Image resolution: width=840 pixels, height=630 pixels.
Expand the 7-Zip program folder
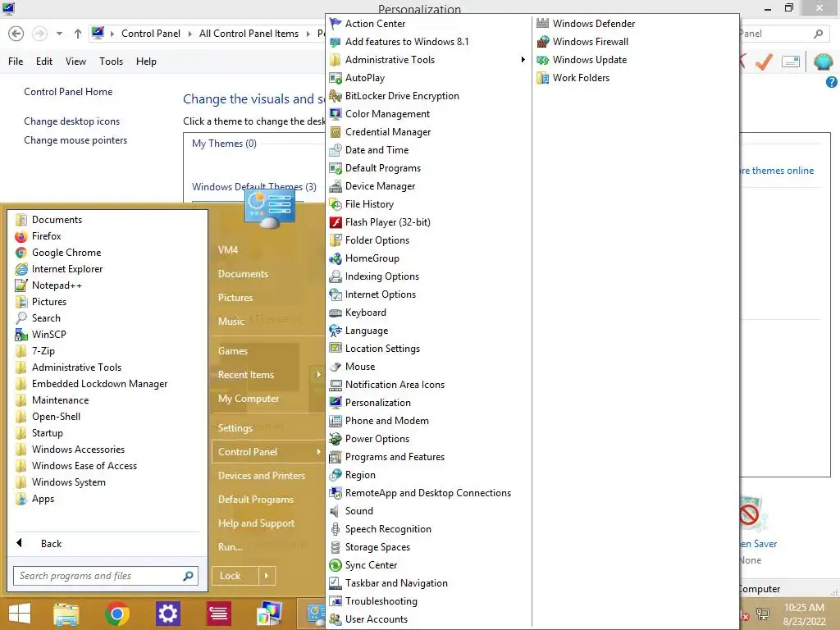[43, 351]
